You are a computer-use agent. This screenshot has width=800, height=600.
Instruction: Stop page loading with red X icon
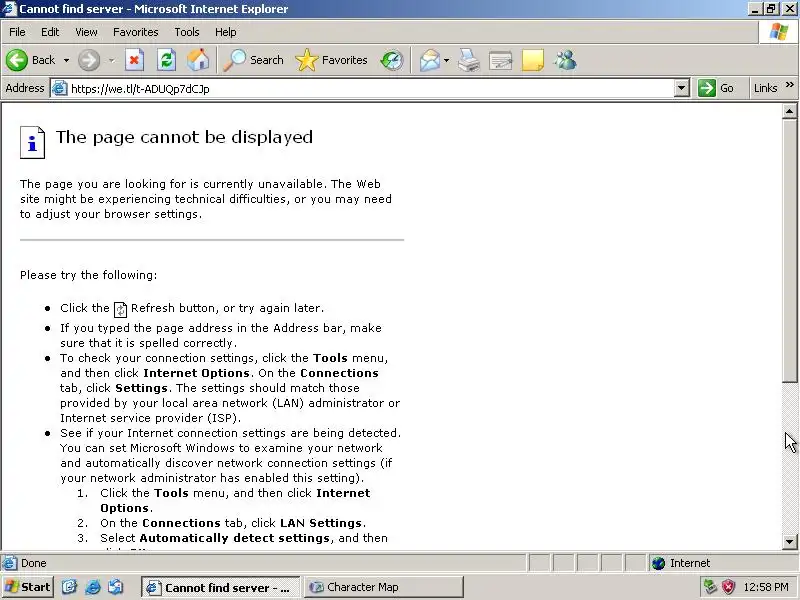tap(134, 60)
